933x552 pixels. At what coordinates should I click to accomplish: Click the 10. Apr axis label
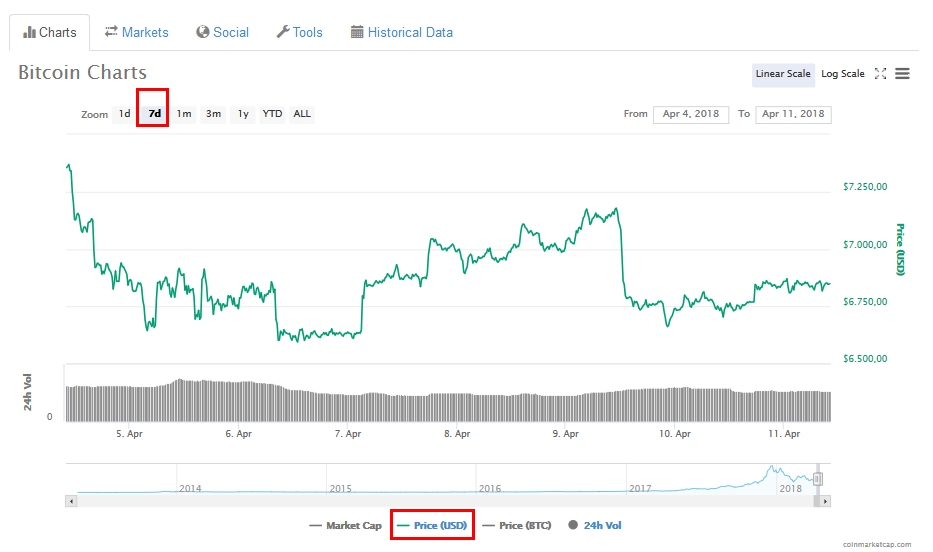point(675,434)
